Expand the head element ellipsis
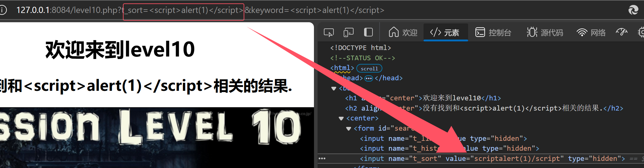 coord(368,78)
